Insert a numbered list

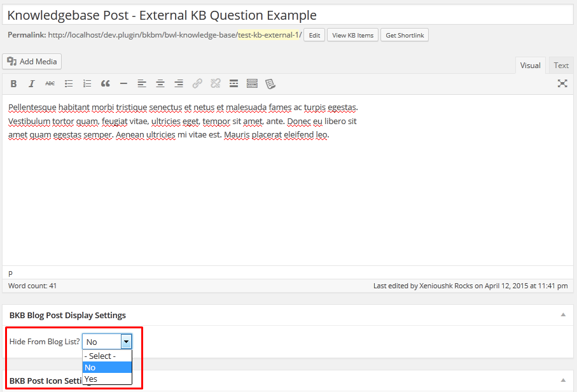pyautogui.click(x=87, y=84)
